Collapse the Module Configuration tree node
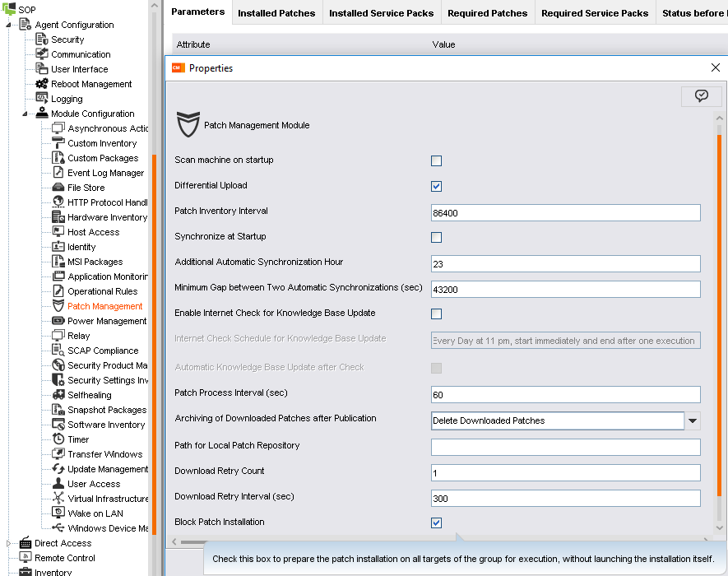 click(26, 114)
